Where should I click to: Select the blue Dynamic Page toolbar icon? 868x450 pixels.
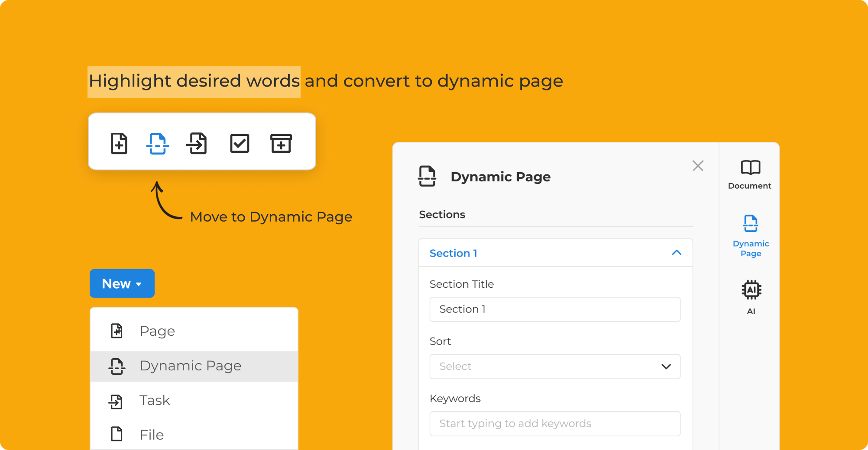click(x=158, y=144)
